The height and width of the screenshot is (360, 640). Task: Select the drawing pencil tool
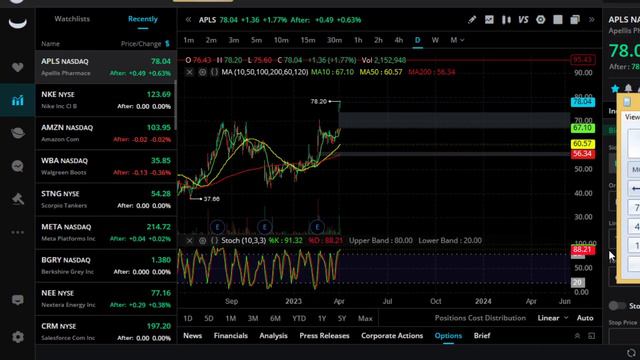tap(472, 20)
